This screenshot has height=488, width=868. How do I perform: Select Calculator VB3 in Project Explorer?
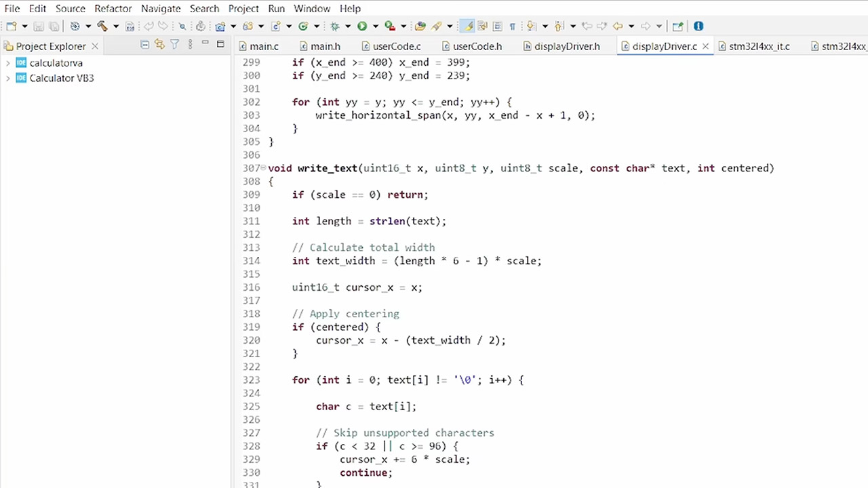[x=62, y=78]
